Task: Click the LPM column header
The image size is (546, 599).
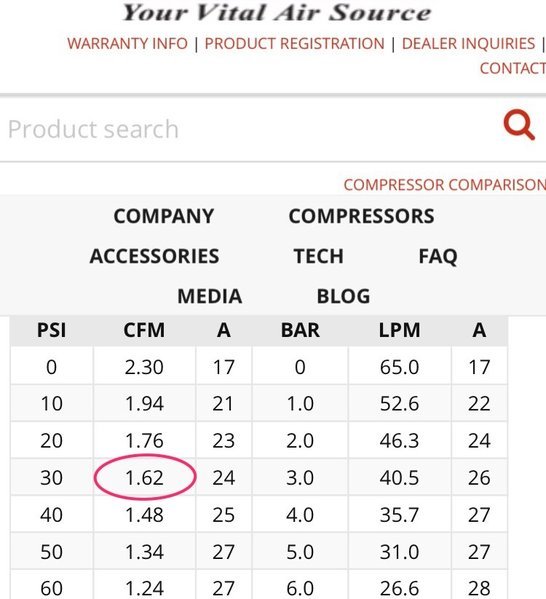Action: [400, 330]
